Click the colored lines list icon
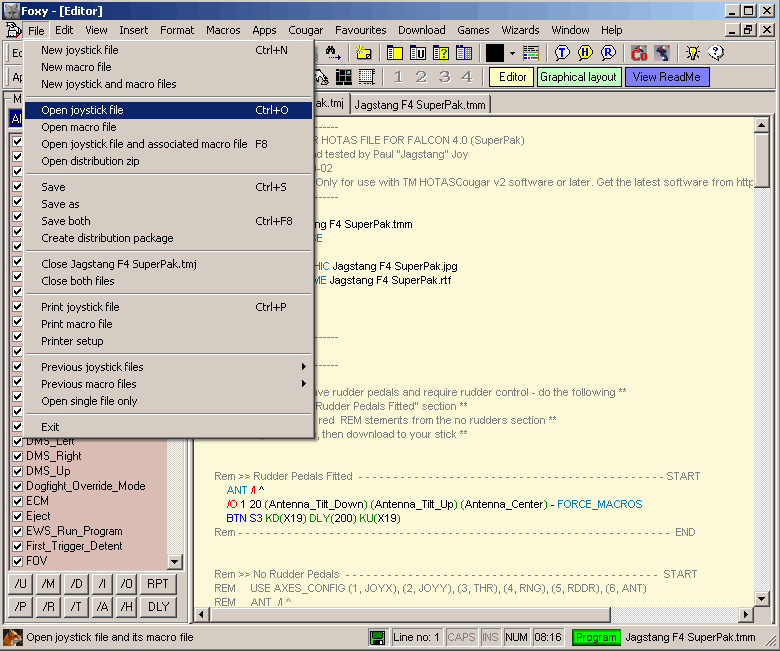This screenshot has height=651, width=780. click(x=531, y=53)
